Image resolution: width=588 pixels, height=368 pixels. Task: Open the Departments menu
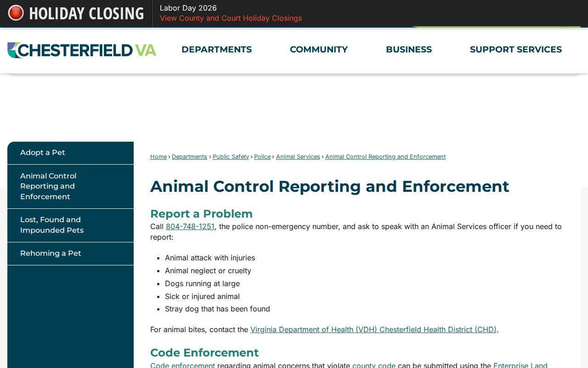(x=216, y=49)
